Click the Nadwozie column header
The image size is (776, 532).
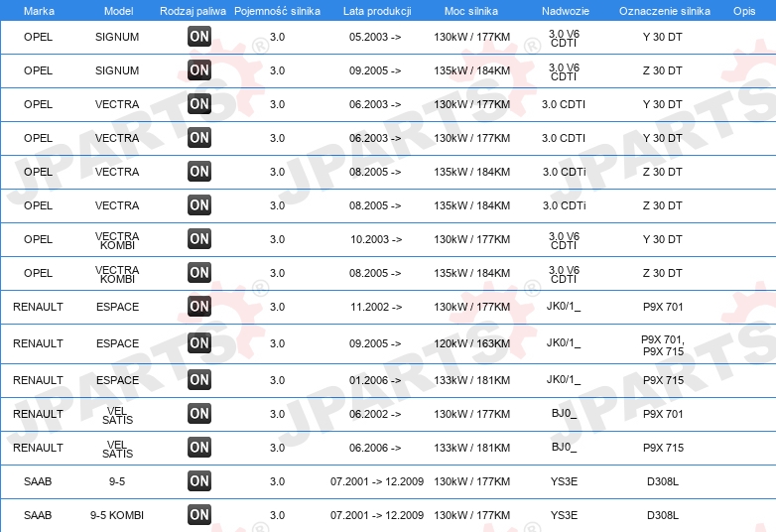coord(566,11)
